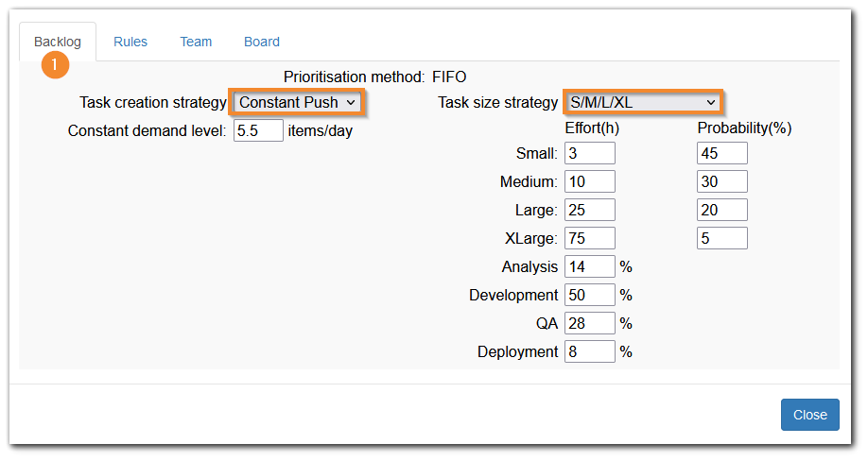Image resolution: width=868 pixels, height=461 pixels.
Task: Click the Large probability percent field
Action: 722,210
